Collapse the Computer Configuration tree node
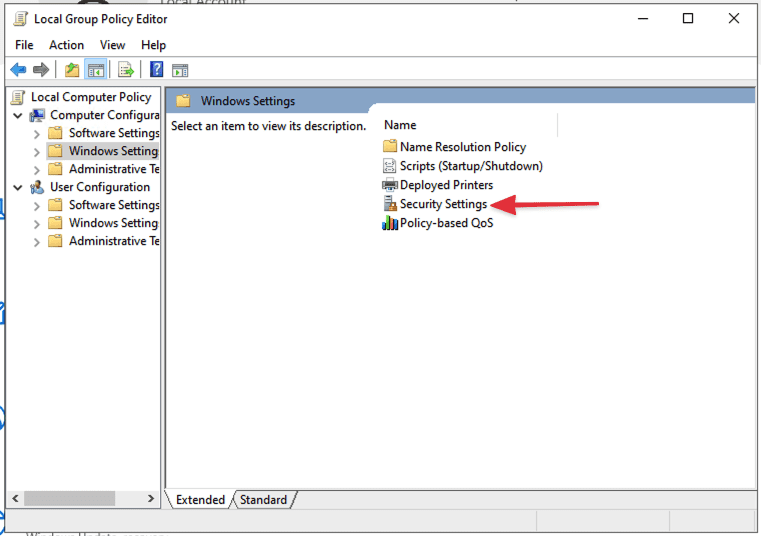The width and height of the screenshot is (761, 536). point(18,115)
